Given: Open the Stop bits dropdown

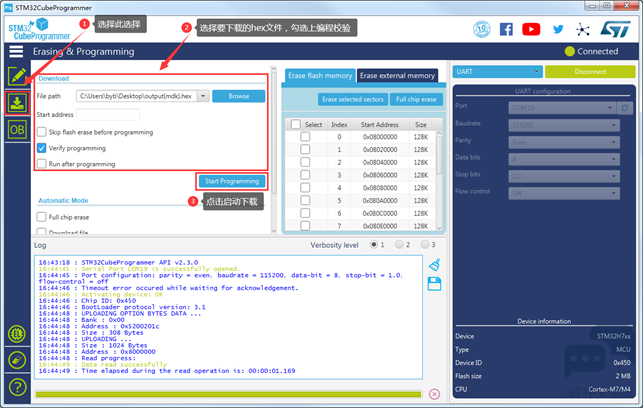Looking at the screenshot, I should [x=564, y=176].
